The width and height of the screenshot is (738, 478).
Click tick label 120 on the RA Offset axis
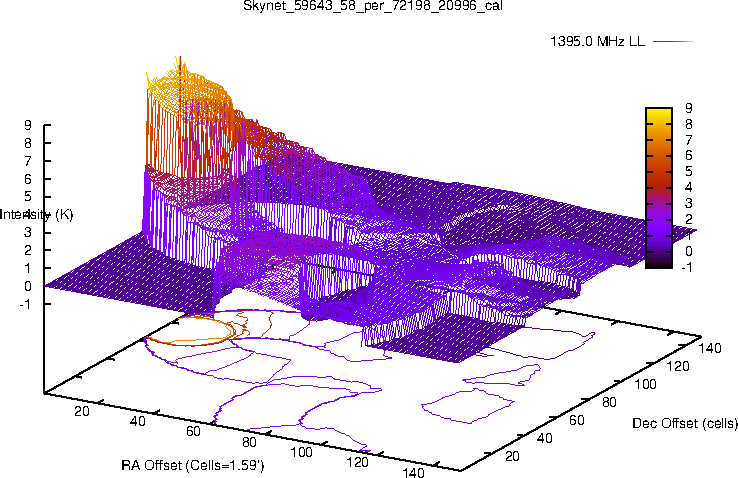[357, 462]
